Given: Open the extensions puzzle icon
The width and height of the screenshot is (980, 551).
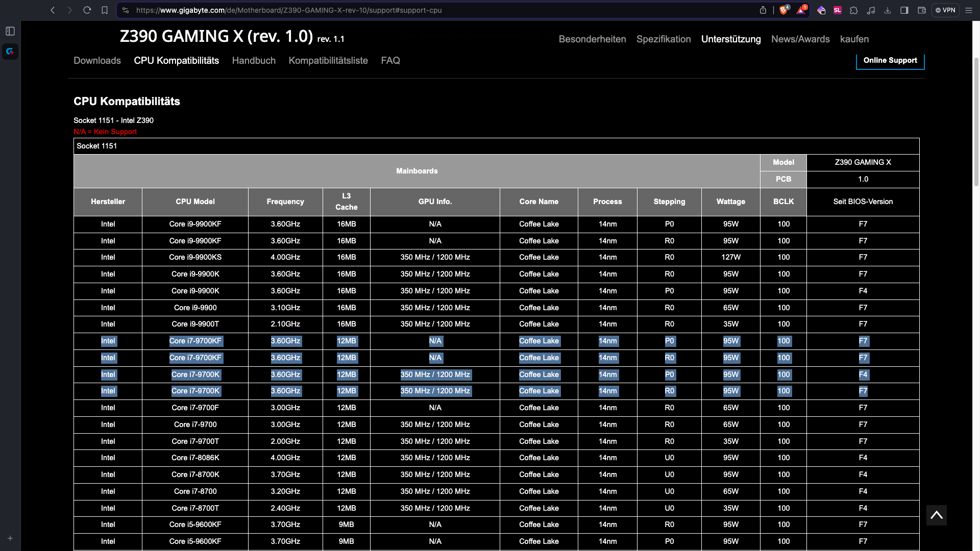Looking at the screenshot, I should pos(854,10).
